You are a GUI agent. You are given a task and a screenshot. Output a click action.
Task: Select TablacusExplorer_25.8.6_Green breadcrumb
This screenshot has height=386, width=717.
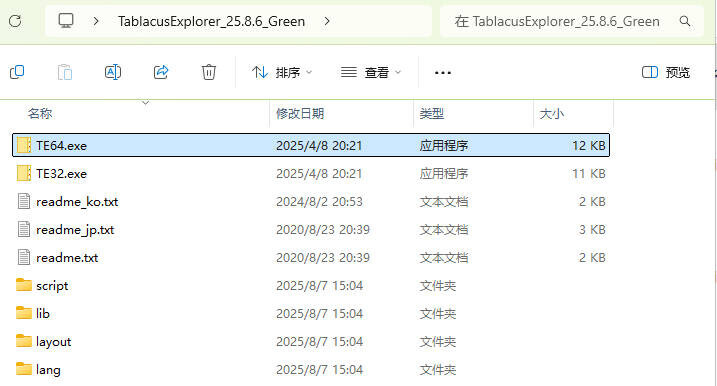click(x=211, y=21)
